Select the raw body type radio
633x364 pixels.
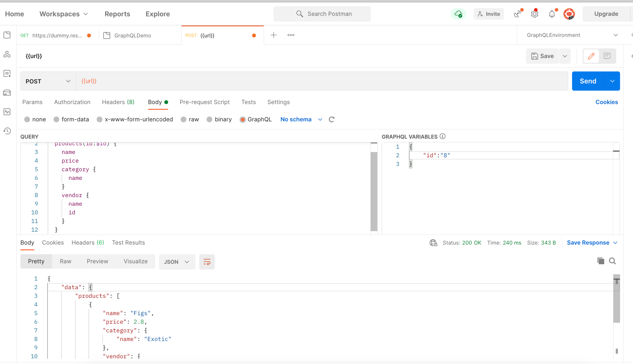[x=184, y=119]
